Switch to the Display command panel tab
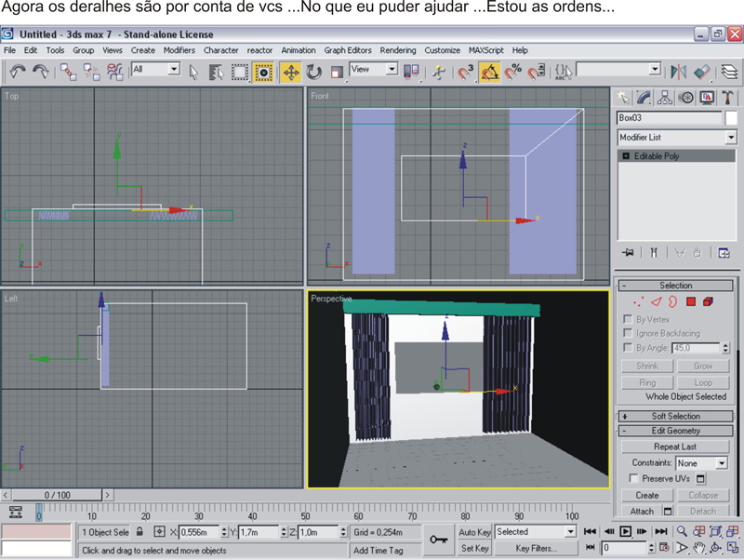Viewport: 744px width, 560px height. coord(707,98)
